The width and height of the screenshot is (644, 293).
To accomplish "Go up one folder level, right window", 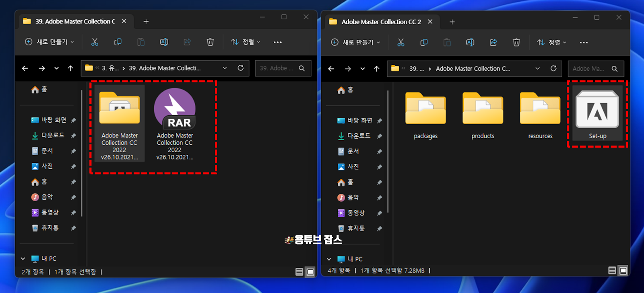I will coord(377,69).
